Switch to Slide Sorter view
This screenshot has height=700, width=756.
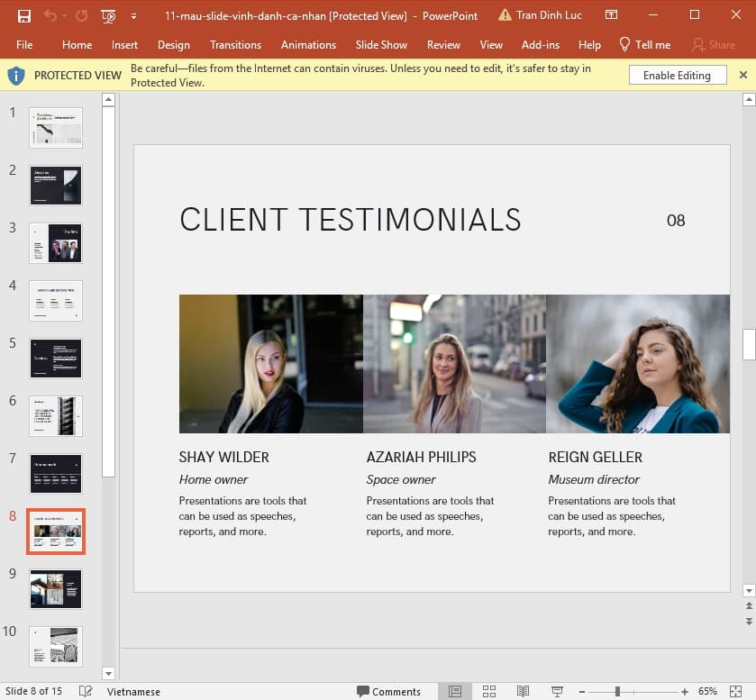pos(489,691)
